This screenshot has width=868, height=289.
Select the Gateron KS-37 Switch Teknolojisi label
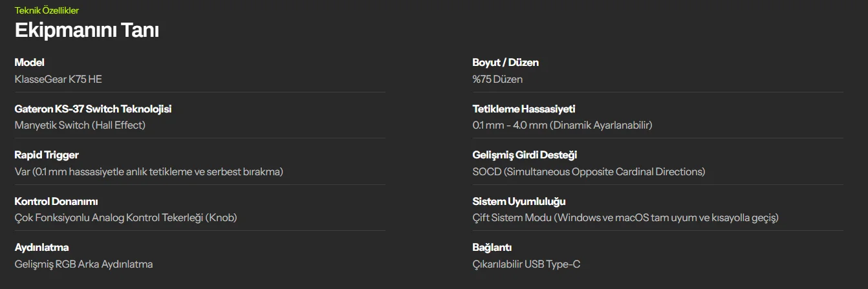(x=93, y=109)
